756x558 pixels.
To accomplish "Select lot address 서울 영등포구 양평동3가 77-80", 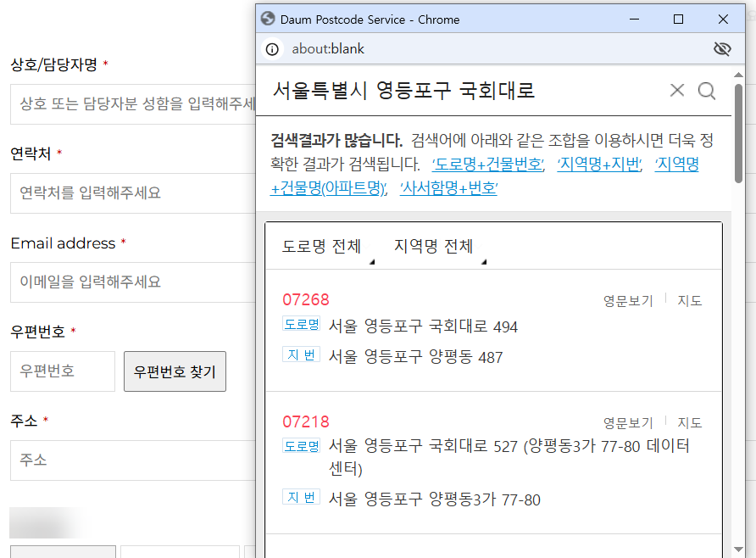I will click(435, 499).
